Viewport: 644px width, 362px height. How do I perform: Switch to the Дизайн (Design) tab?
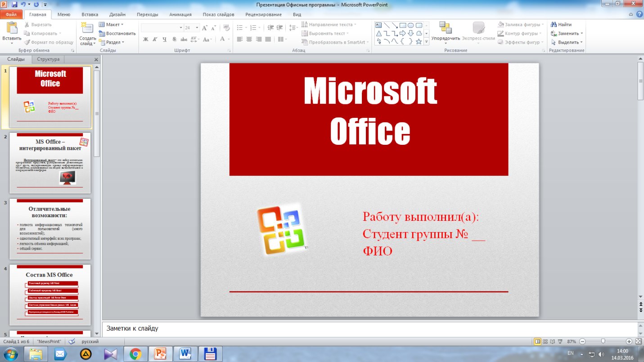click(x=117, y=14)
